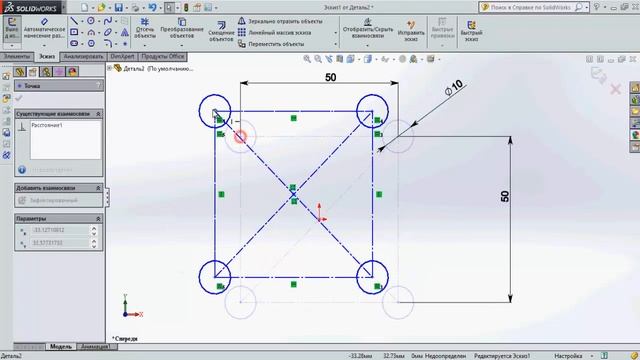Select the Point sketch tool

[x=125, y=43]
